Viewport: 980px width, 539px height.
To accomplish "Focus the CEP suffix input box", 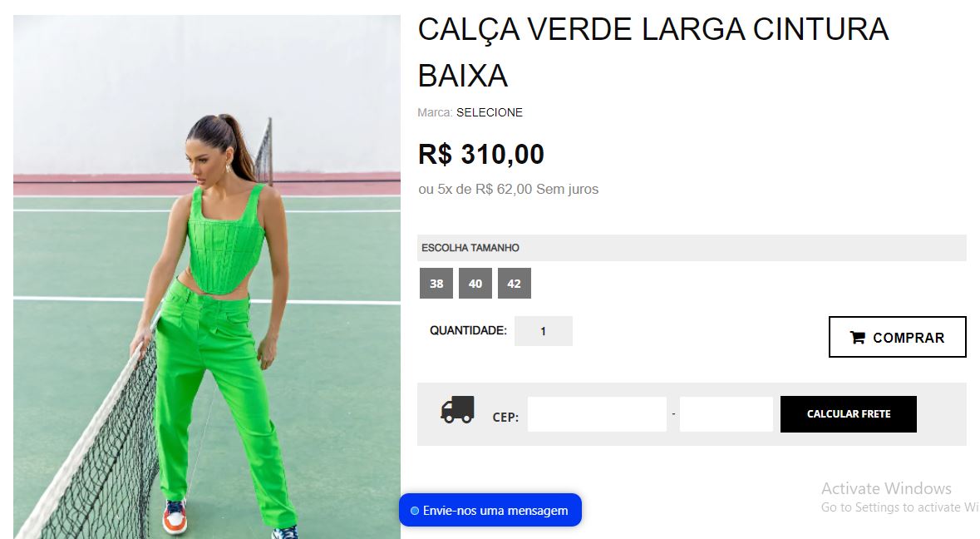I will (726, 414).
